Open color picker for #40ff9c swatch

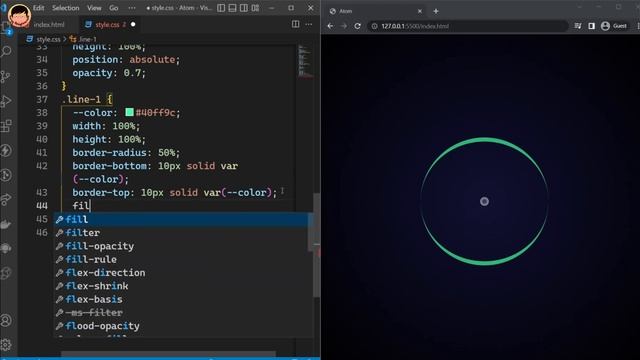tap(129, 112)
